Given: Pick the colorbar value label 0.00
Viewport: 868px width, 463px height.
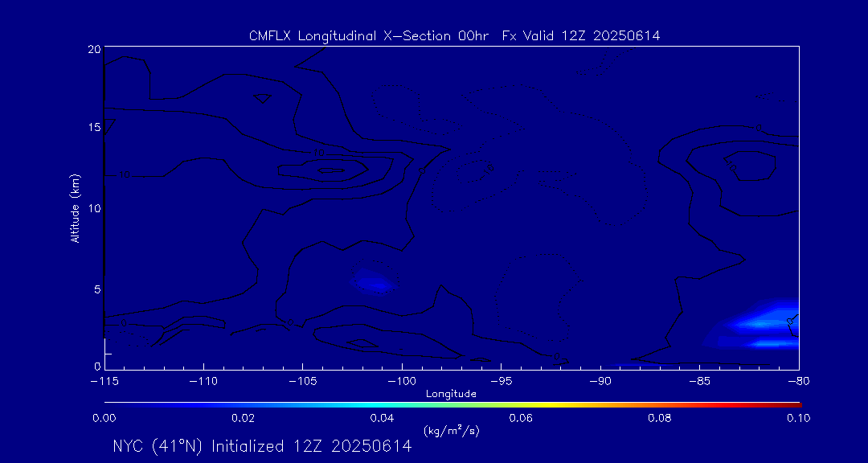Looking at the screenshot, I should [104, 418].
